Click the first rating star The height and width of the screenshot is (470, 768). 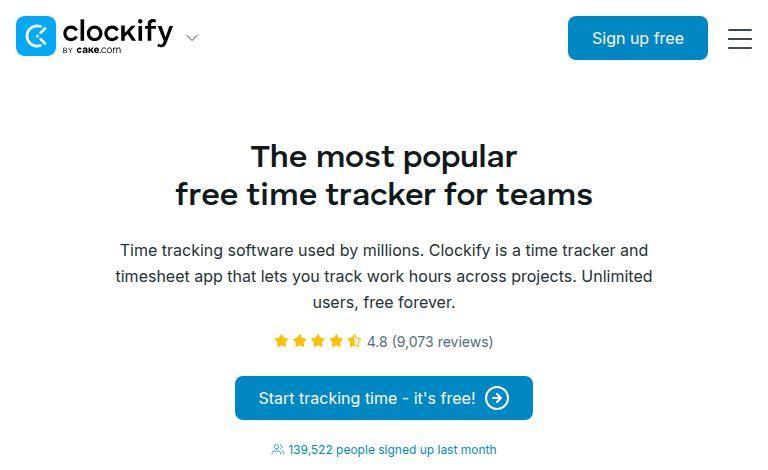point(281,341)
